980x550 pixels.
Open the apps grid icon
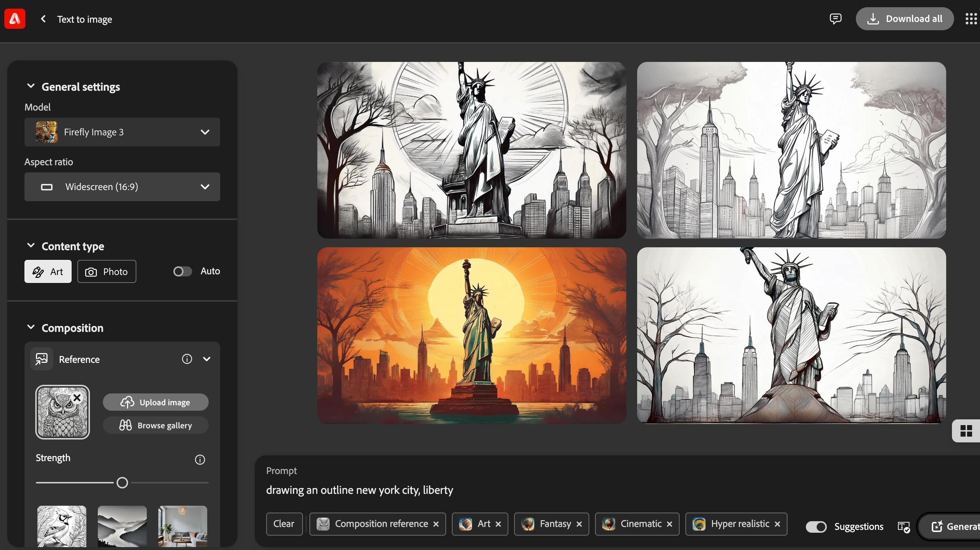971,19
